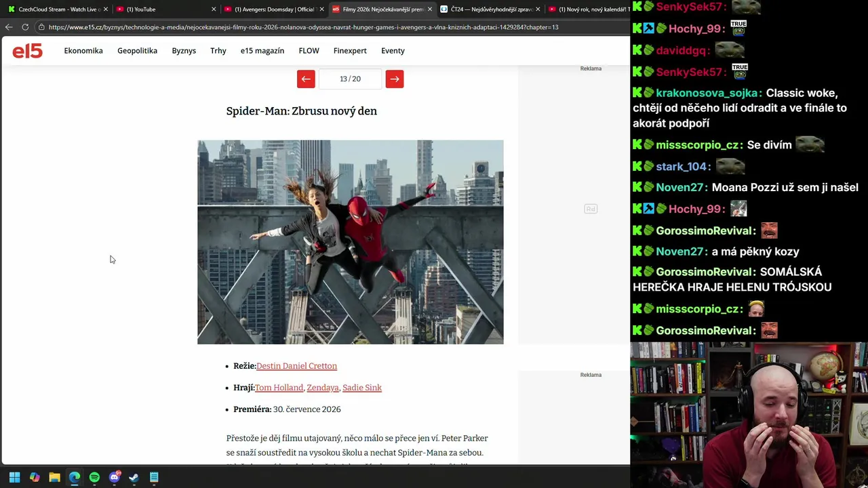Click the browser address bar URL

coord(303,27)
